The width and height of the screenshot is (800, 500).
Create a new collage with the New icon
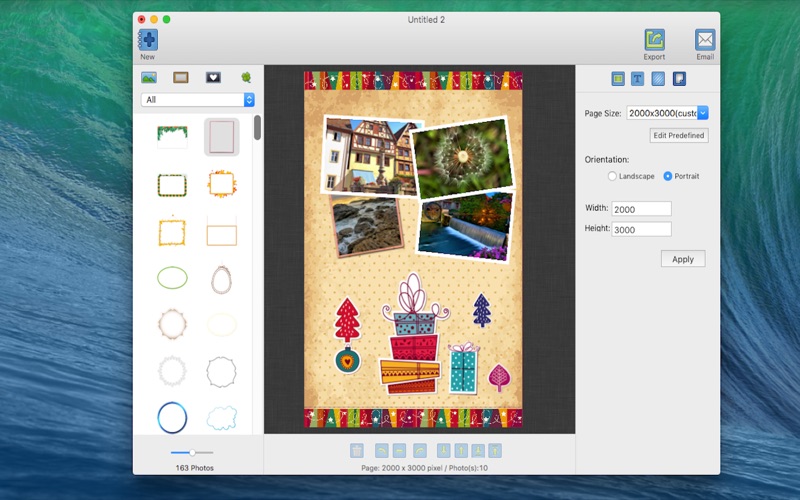coord(147,40)
